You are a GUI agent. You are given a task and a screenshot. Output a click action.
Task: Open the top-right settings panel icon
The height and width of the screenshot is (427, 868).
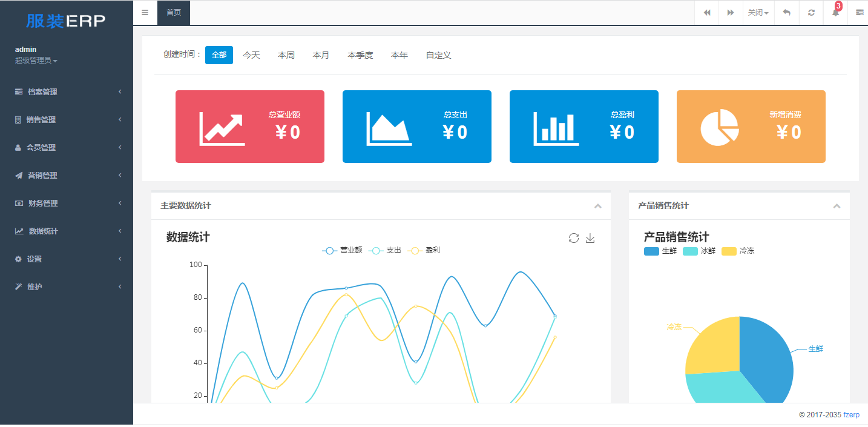click(860, 13)
